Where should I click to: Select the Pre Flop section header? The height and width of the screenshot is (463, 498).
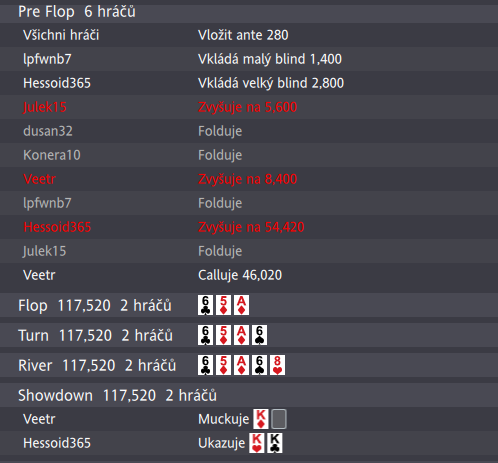(x=249, y=12)
